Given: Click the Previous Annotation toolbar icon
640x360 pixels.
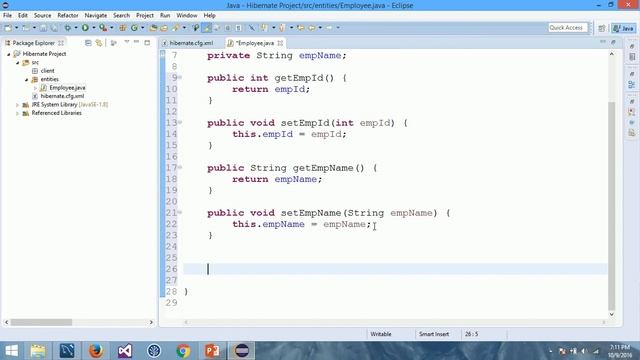Looking at the screenshot, I should pyautogui.click(x=282, y=28).
